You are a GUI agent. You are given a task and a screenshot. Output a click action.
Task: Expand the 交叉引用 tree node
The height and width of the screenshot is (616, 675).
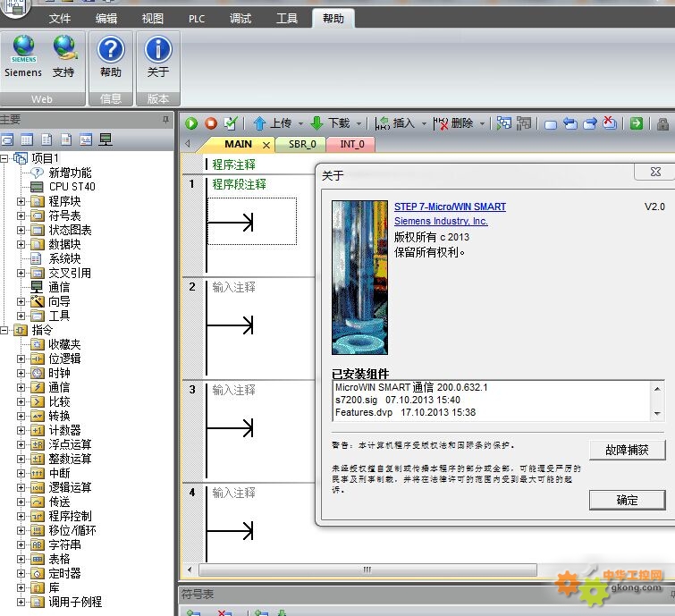coord(21,273)
